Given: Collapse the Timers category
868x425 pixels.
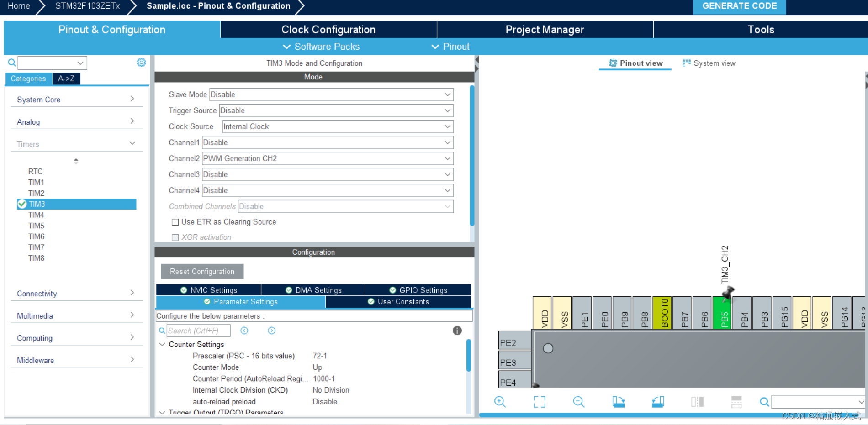Looking at the screenshot, I should coord(76,144).
